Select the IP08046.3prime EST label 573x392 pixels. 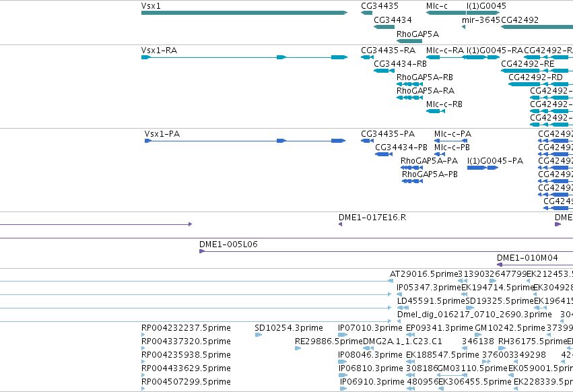[370, 355]
